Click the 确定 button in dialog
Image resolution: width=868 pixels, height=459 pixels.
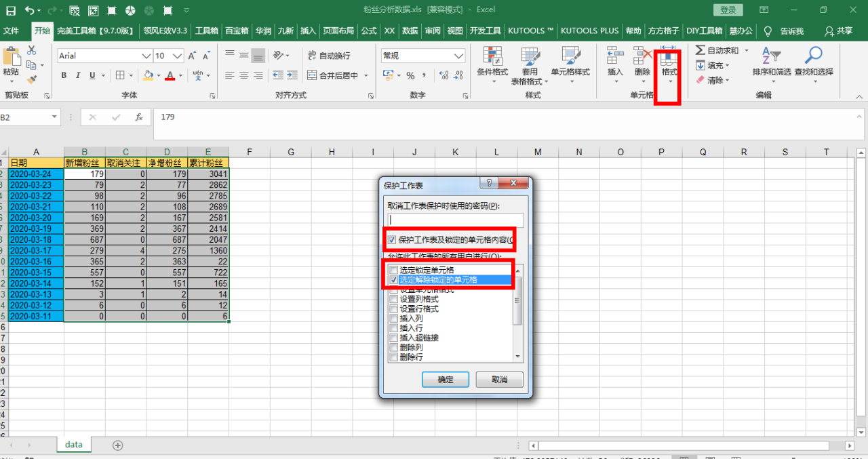click(x=446, y=380)
